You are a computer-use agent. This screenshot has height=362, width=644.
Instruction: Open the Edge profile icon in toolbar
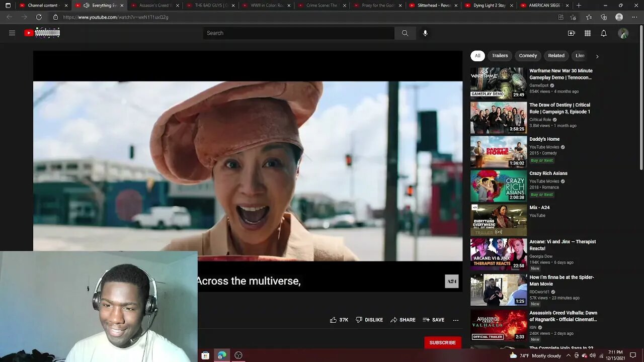pos(619,17)
